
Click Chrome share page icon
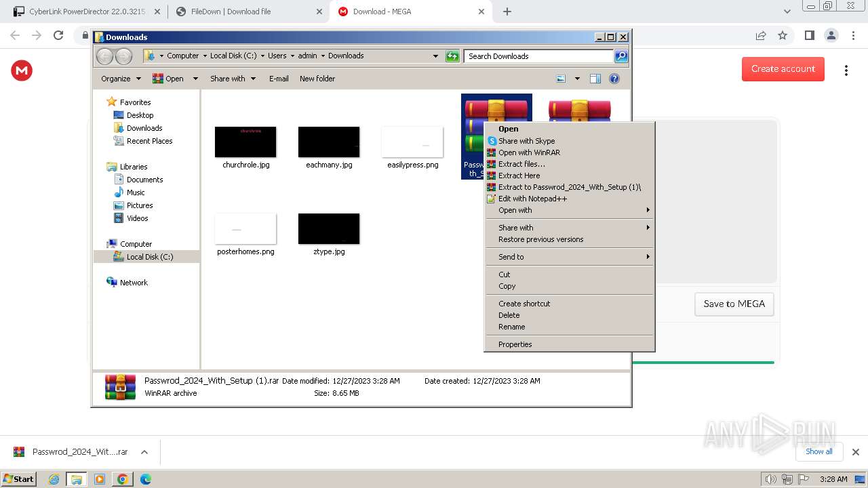[761, 36]
